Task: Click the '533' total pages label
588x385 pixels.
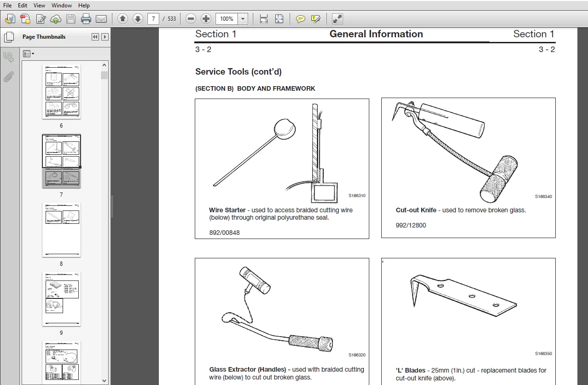Action: [x=172, y=19]
